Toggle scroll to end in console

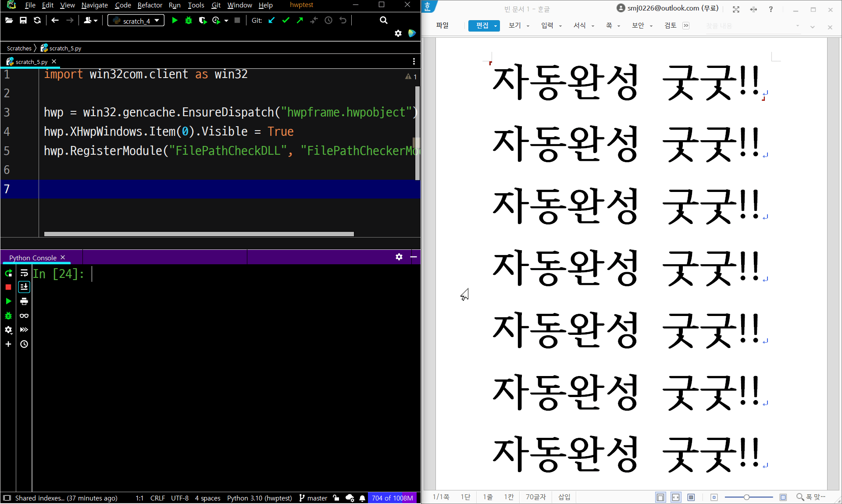24,287
